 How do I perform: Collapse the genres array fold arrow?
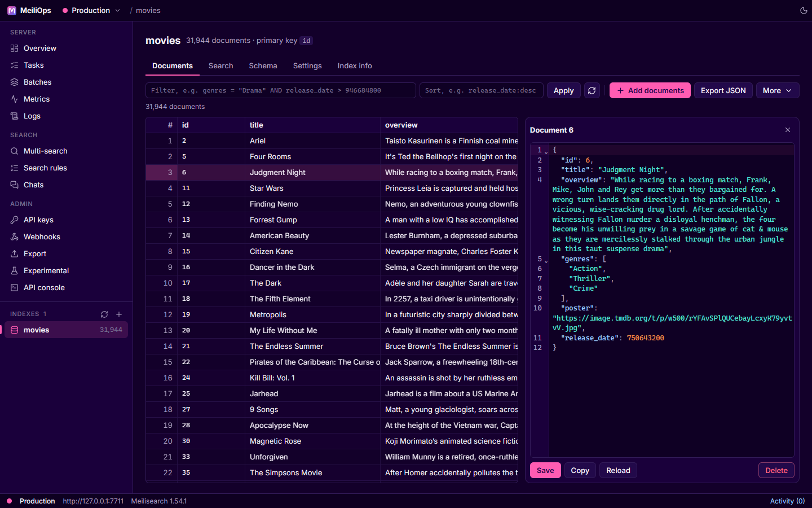[546, 260]
